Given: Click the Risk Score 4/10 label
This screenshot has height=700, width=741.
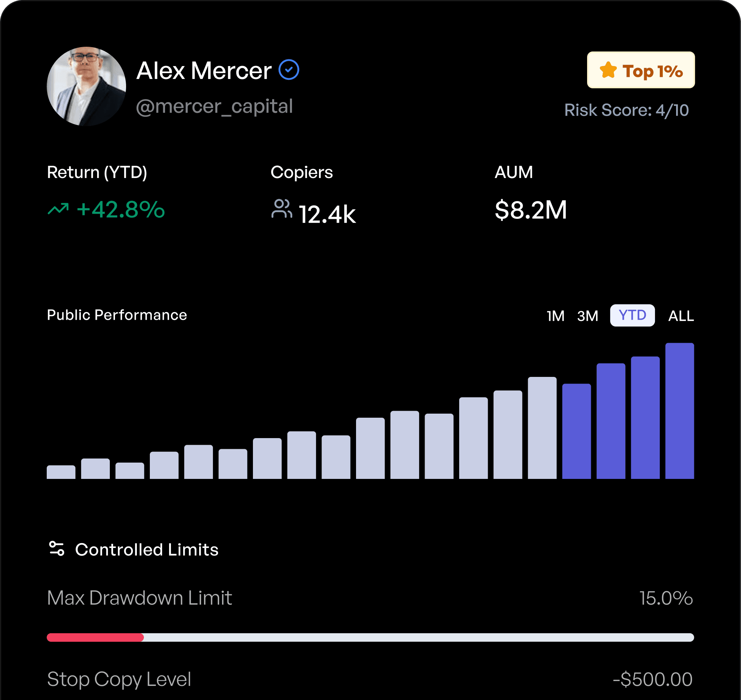Looking at the screenshot, I should click(x=626, y=110).
